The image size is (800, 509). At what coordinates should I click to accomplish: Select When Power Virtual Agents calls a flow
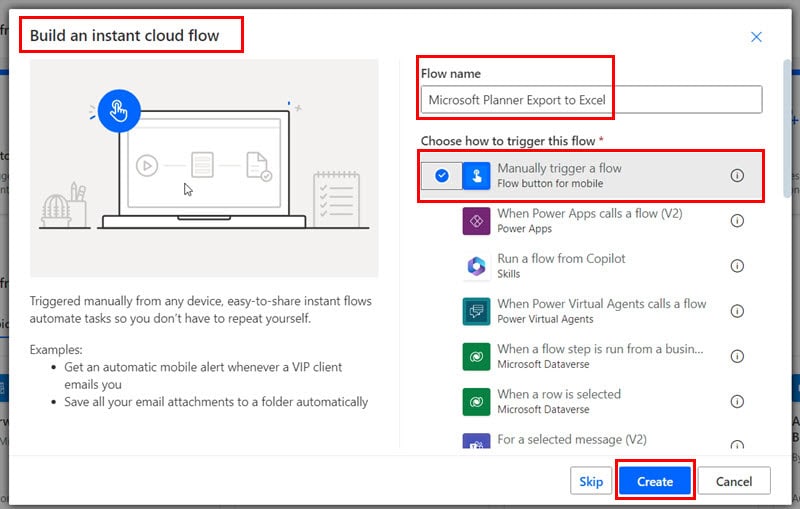pos(592,311)
